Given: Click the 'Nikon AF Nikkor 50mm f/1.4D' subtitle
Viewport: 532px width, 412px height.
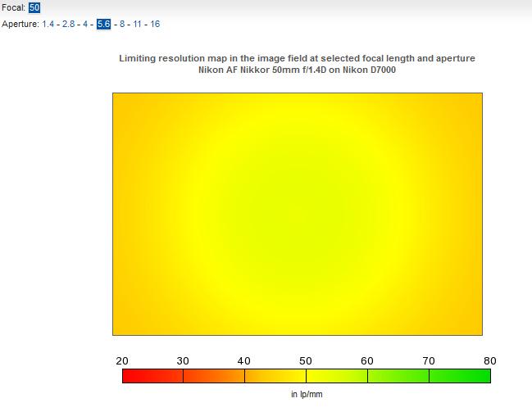Looking at the screenshot, I should (297, 70).
